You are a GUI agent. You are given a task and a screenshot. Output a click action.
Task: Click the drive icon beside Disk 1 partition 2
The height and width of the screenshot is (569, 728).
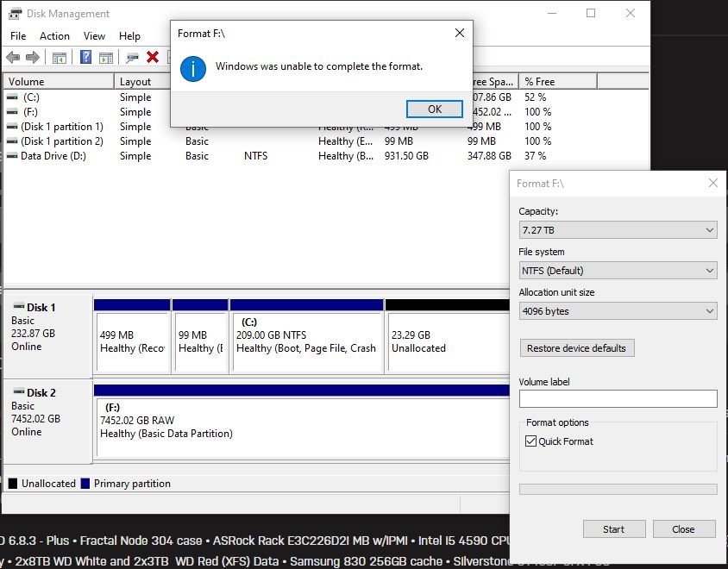pos(13,141)
